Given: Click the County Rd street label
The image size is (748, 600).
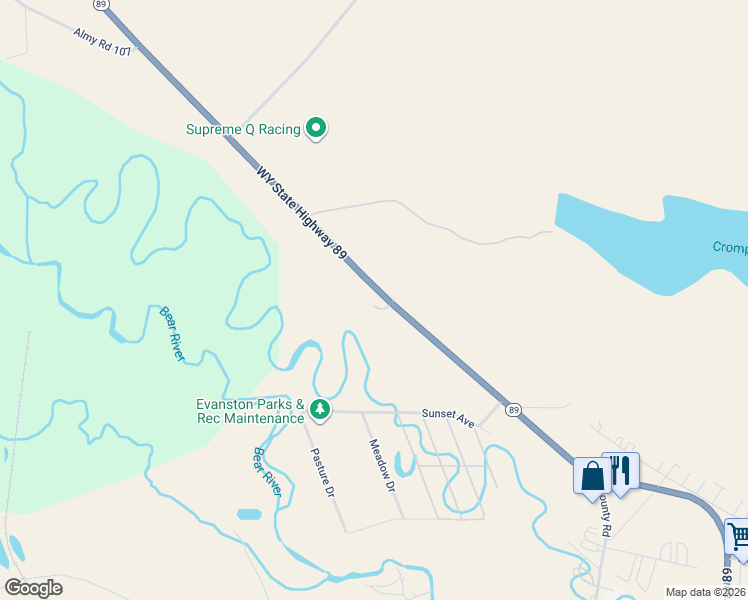Looking at the screenshot, I should [x=605, y=515].
